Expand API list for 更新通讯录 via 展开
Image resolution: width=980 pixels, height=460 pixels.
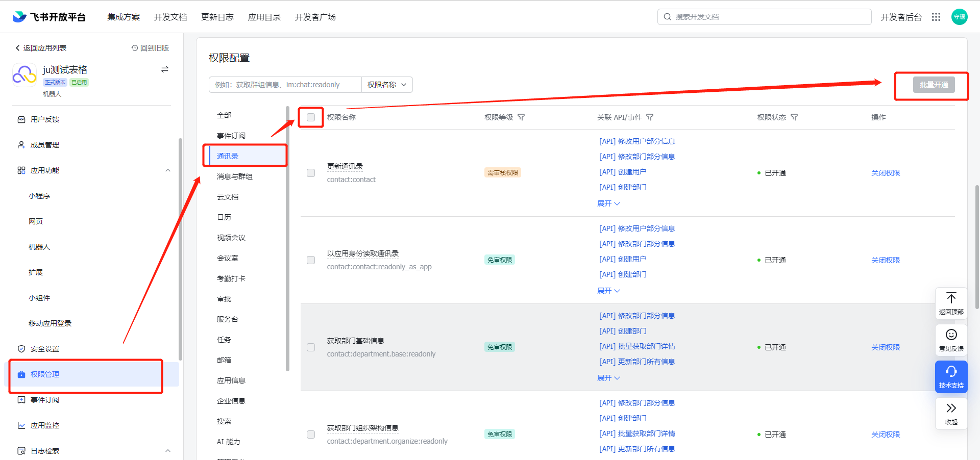609,203
